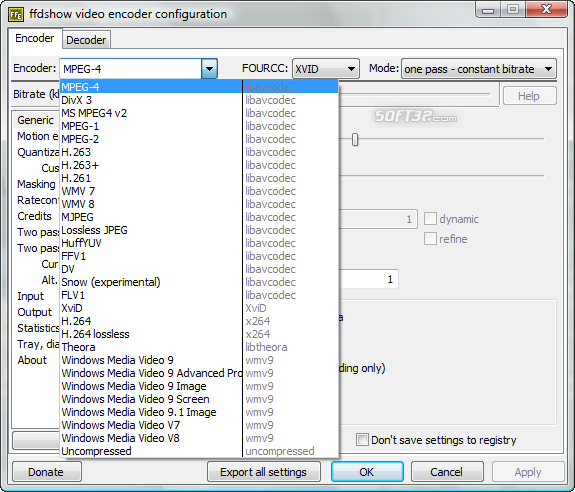Open the Generic settings page

click(35, 120)
